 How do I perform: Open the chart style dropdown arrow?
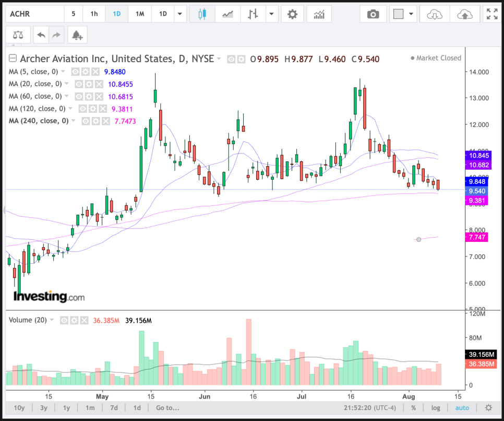[x=272, y=14]
